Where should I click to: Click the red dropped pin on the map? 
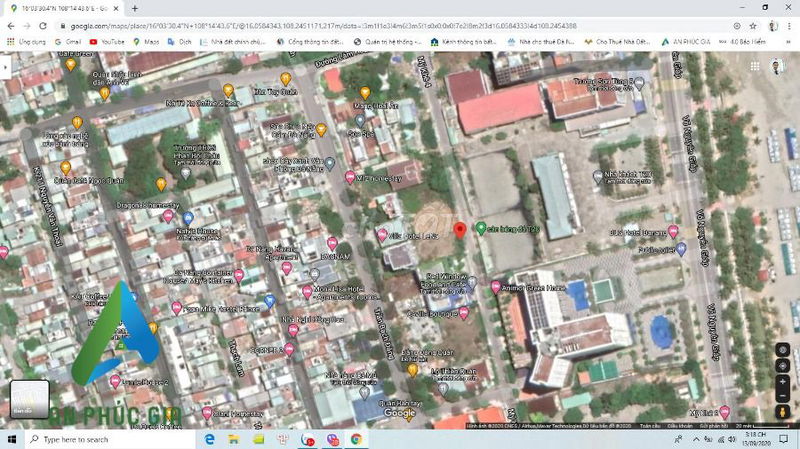point(460,230)
